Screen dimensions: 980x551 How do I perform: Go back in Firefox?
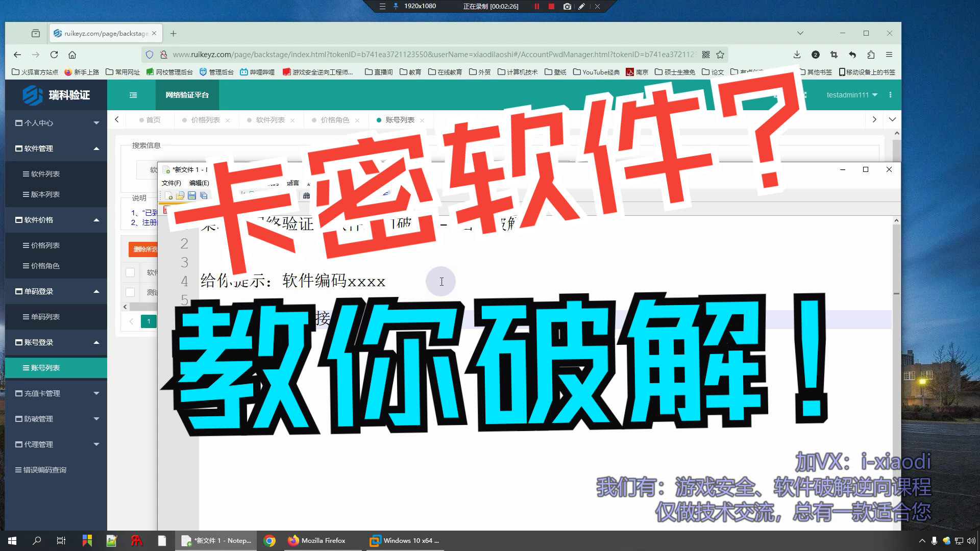pos(17,55)
